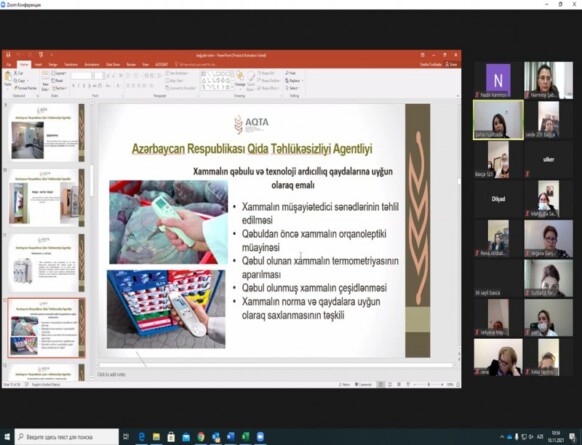Toggle the Comments pane in status bar
This screenshot has width=582, height=445.
363,385
